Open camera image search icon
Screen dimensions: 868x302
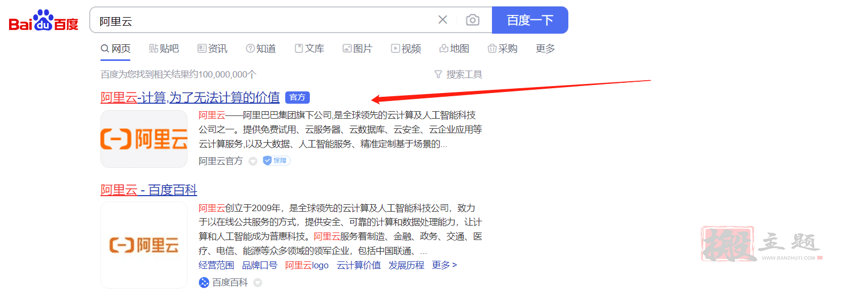pos(472,20)
